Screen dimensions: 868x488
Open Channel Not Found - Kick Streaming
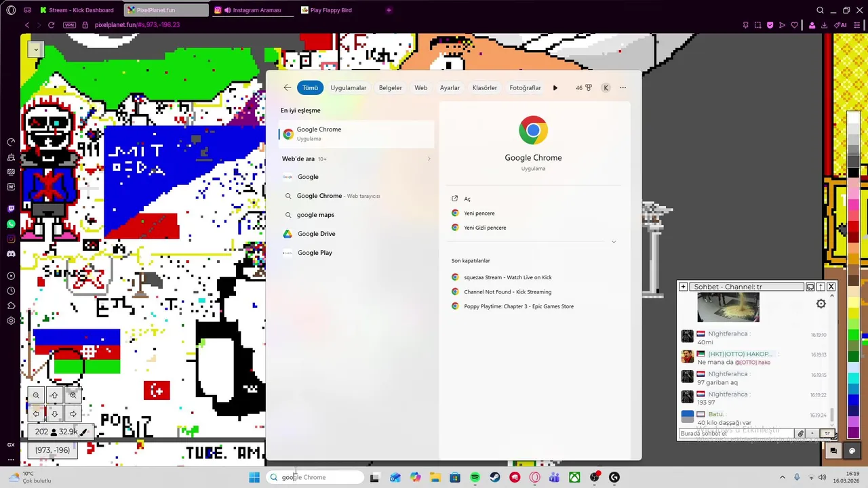(x=507, y=292)
